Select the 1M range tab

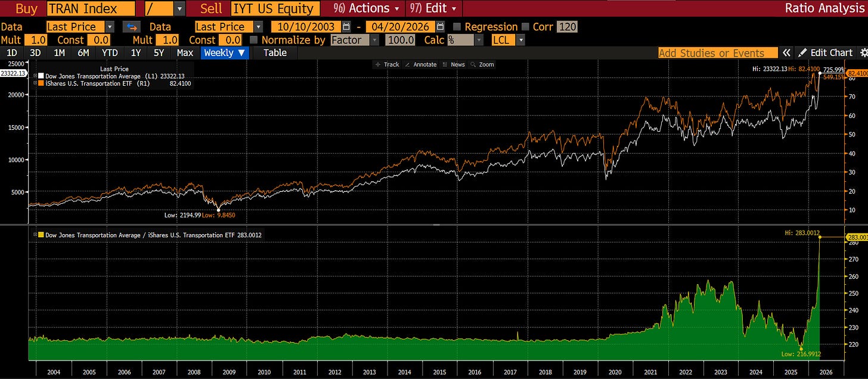pos(59,52)
